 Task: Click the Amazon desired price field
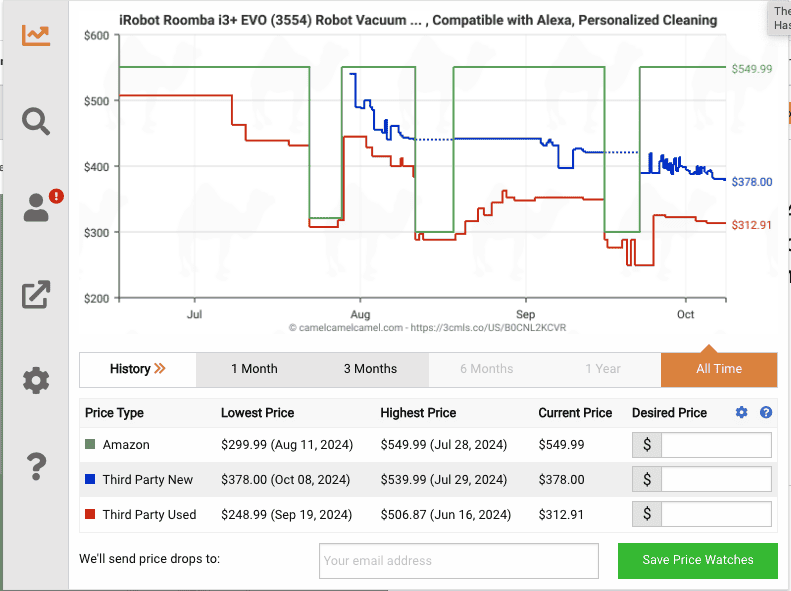click(716, 445)
